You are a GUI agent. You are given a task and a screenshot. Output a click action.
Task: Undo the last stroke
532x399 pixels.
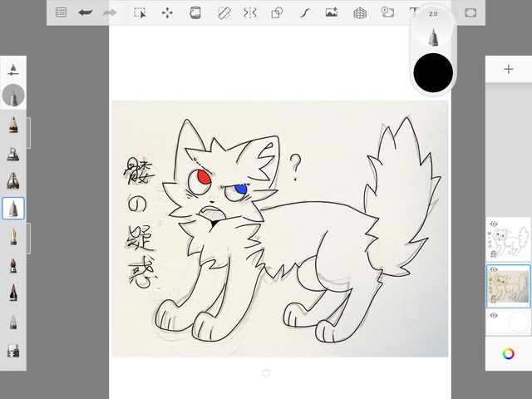click(x=85, y=12)
